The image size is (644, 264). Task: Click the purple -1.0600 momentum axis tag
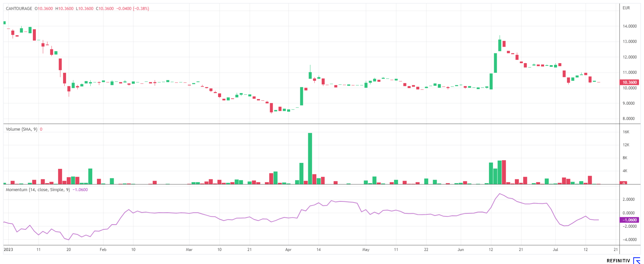click(x=630, y=220)
